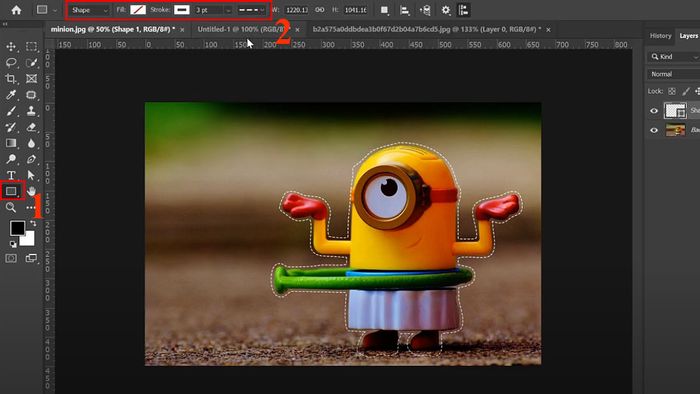Select the Eraser tool

point(31,127)
